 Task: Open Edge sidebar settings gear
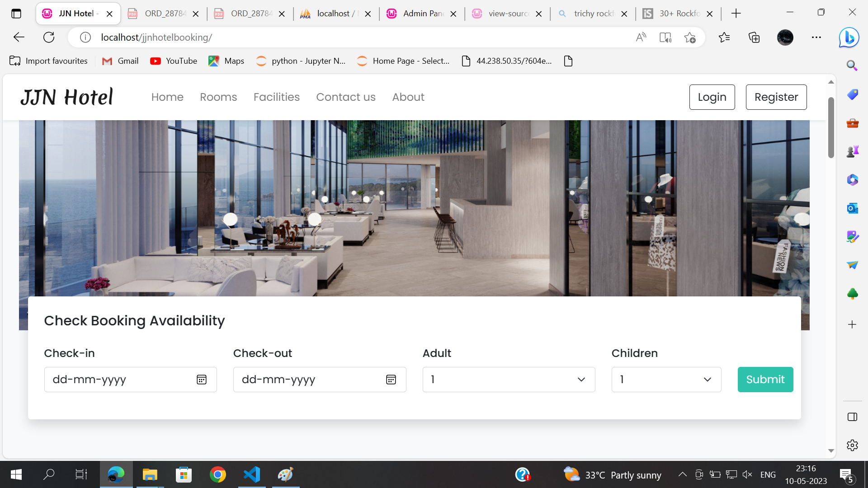point(852,445)
